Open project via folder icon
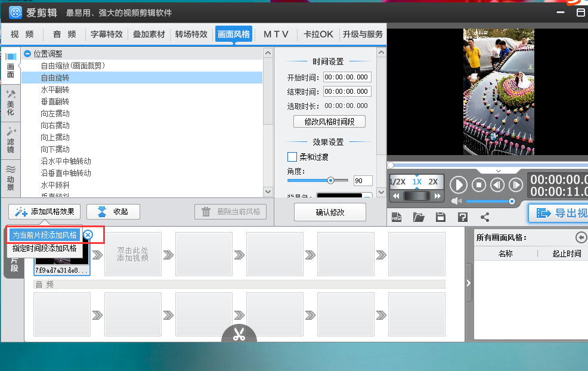This screenshot has width=588, height=371. coord(419,217)
